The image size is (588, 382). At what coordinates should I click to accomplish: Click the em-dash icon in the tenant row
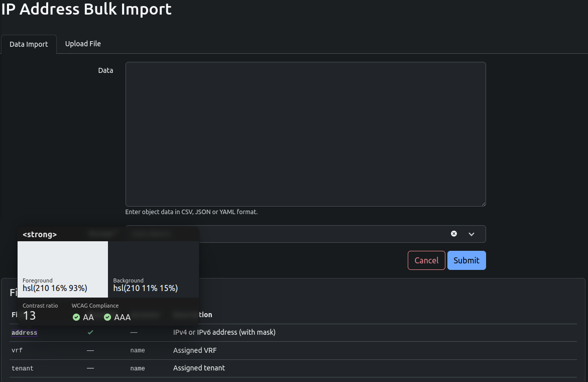pyautogui.click(x=90, y=368)
